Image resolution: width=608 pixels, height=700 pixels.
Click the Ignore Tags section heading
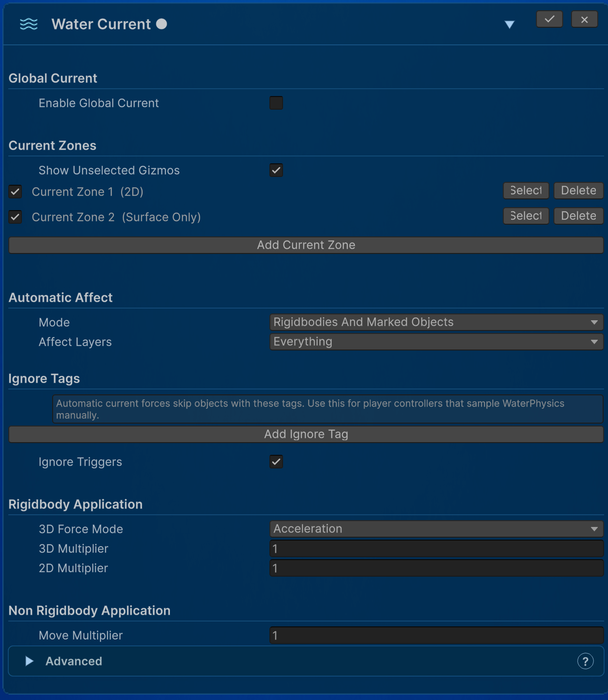tap(44, 379)
